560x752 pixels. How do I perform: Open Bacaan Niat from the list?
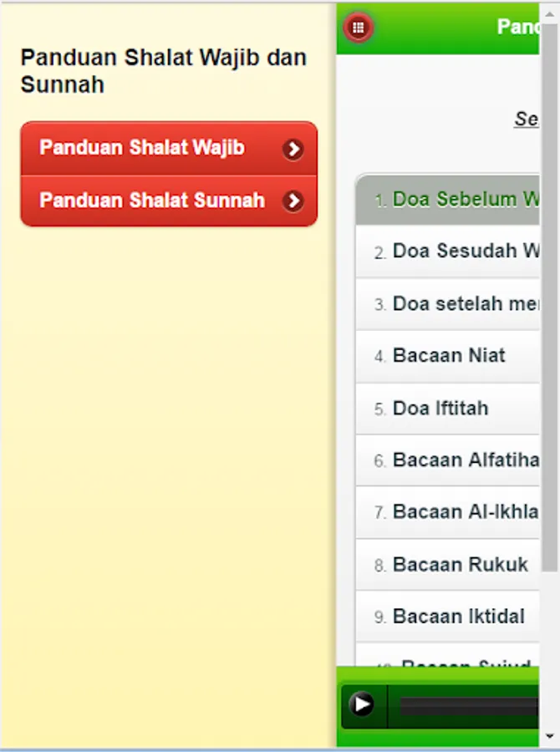(x=449, y=356)
